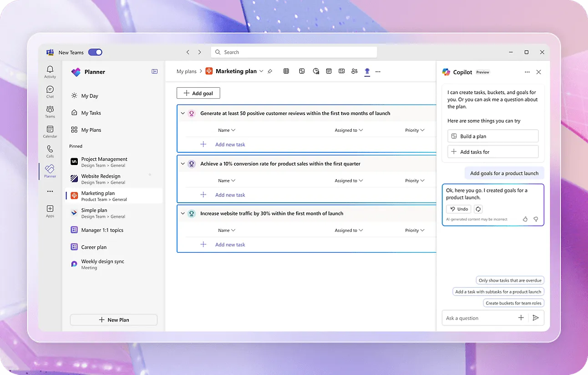Image resolution: width=588 pixels, height=375 pixels.
Task: Send the Copilot question
Action: pyautogui.click(x=536, y=318)
